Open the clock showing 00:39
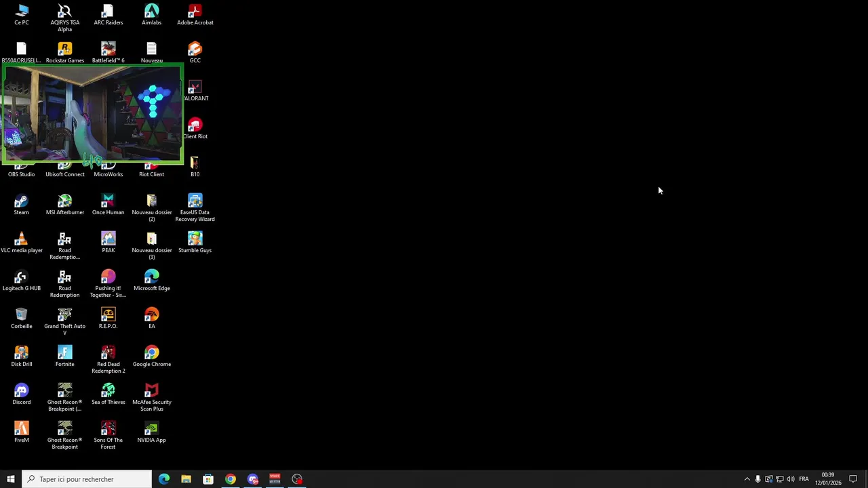The image size is (868, 488). (828, 479)
